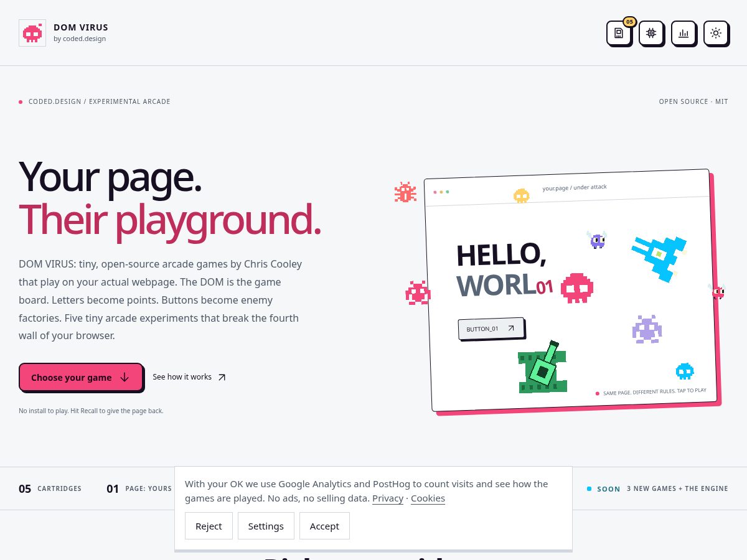Accept analytics cookies
Image resolution: width=747 pixels, height=560 pixels.
click(x=324, y=526)
